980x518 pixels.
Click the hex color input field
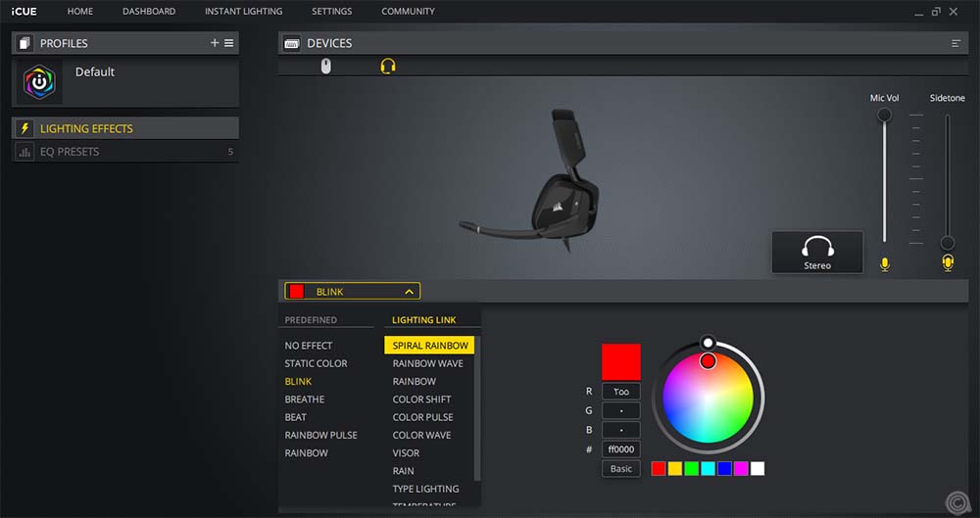(x=621, y=449)
